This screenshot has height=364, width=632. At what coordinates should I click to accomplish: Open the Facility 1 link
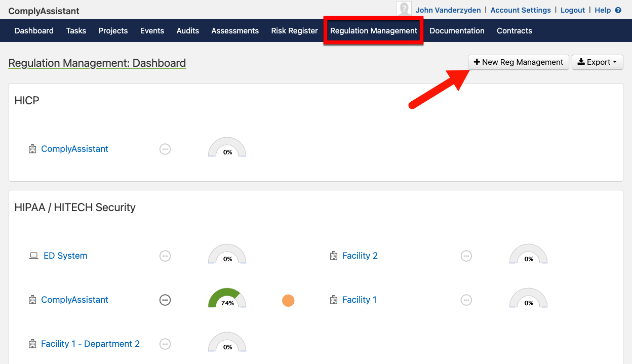tap(360, 300)
